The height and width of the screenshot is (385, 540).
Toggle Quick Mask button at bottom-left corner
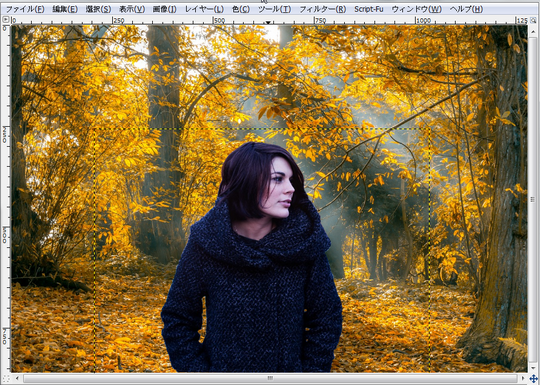[6, 378]
